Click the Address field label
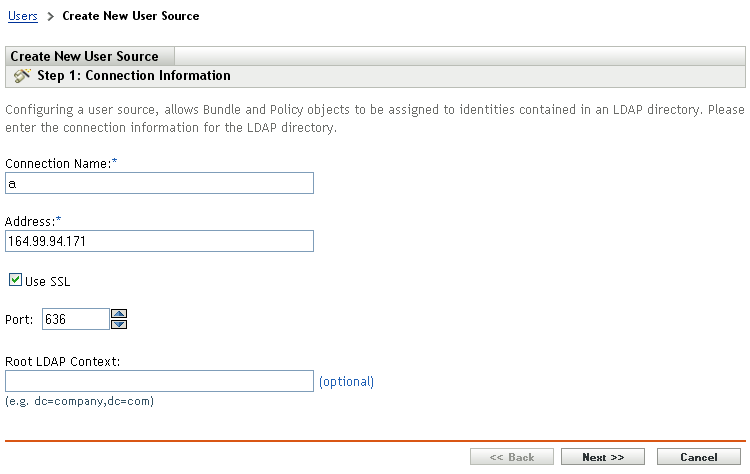 pyautogui.click(x=28, y=221)
